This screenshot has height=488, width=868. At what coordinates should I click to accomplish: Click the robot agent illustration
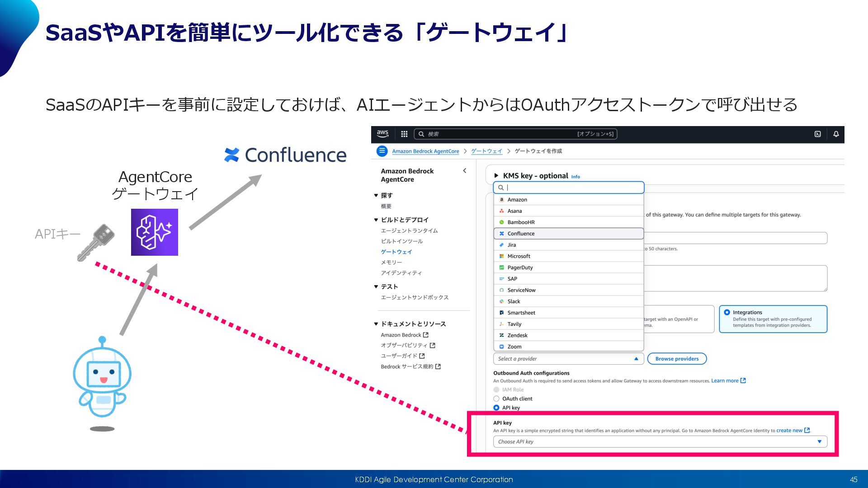coord(102,383)
